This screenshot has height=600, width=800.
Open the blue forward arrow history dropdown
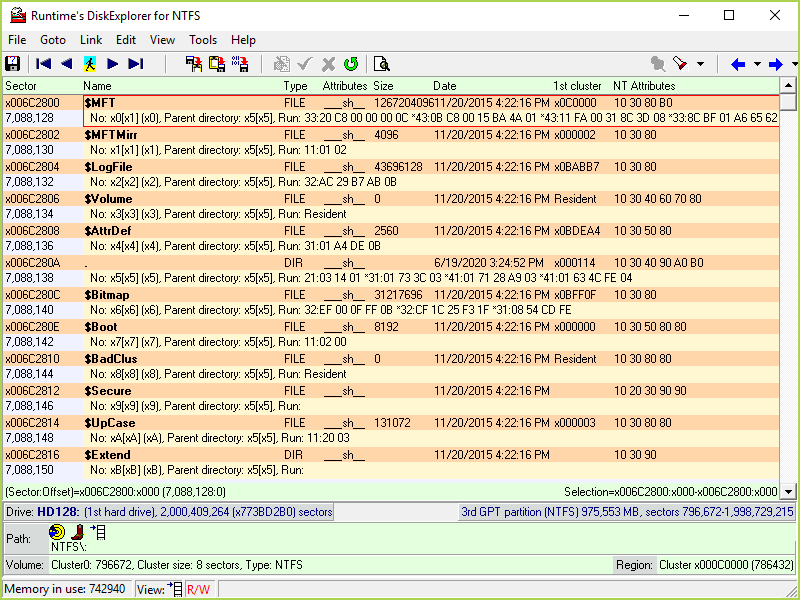coord(792,64)
